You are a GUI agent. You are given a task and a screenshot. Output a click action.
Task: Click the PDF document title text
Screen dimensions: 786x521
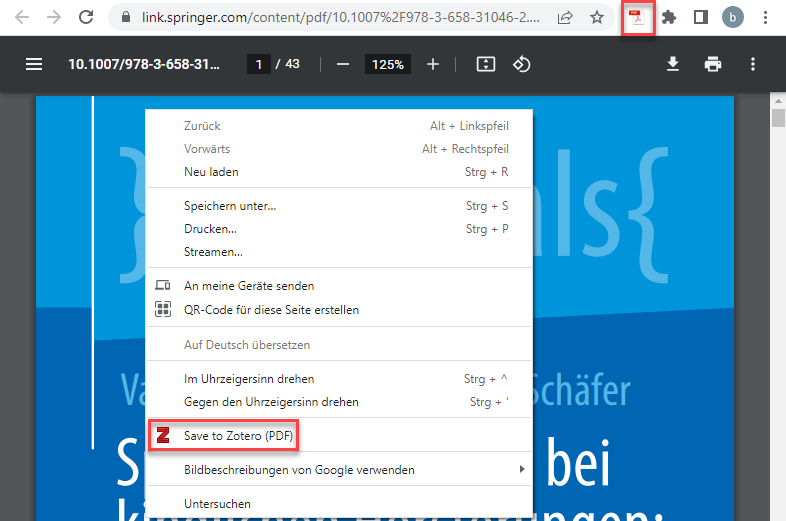point(144,64)
